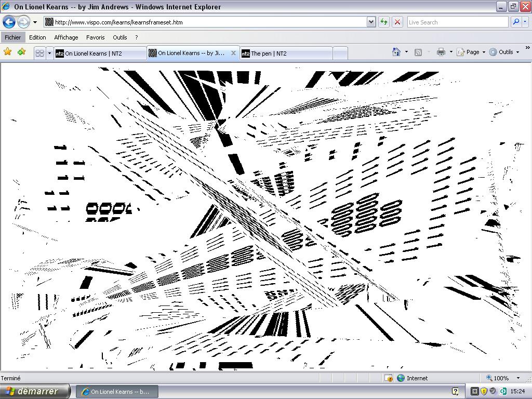Image resolution: width=532 pixels, height=399 pixels.
Task: Click the Internet Explorer title bar icon
Action: coord(6,6)
